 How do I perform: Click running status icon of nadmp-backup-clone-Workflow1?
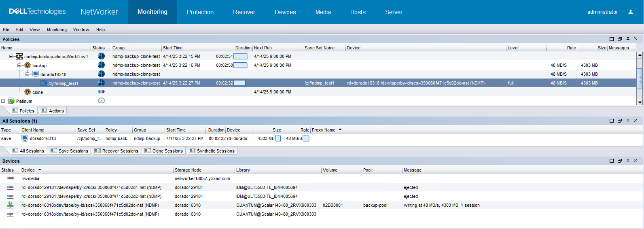point(101,56)
